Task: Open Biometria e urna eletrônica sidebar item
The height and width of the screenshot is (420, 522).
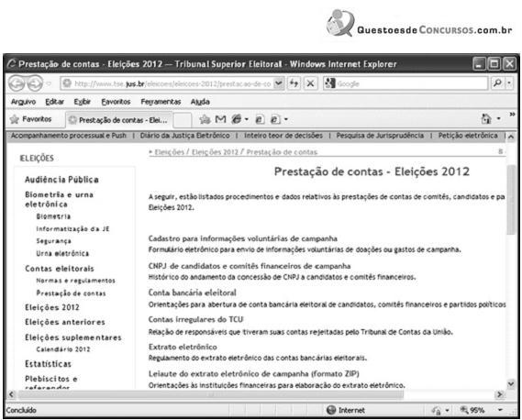Action: (x=59, y=199)
